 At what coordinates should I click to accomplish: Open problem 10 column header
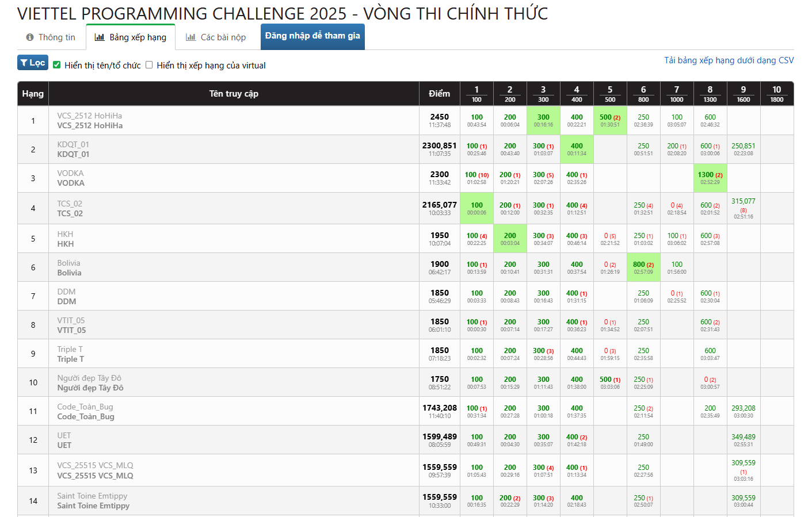(777, 94)
